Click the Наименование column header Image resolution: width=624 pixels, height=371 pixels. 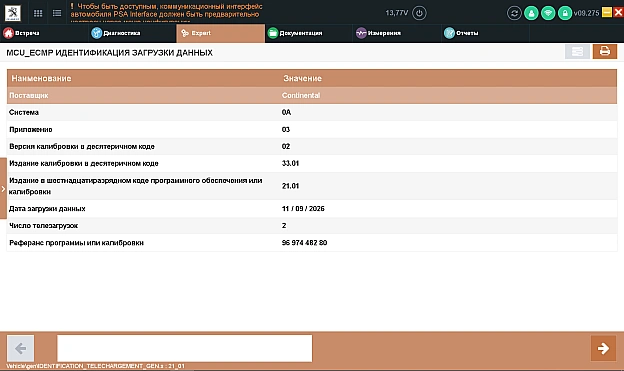point(41,78)
